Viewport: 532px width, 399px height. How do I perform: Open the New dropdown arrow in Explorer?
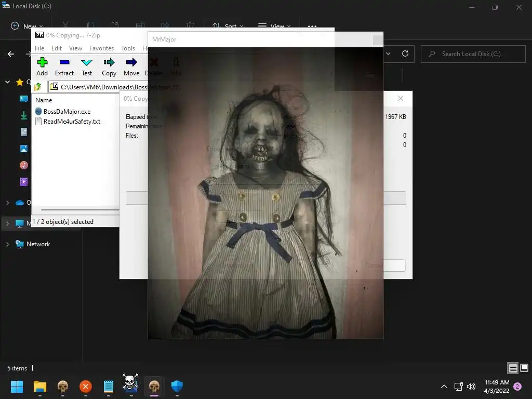(x=41, y=26)
